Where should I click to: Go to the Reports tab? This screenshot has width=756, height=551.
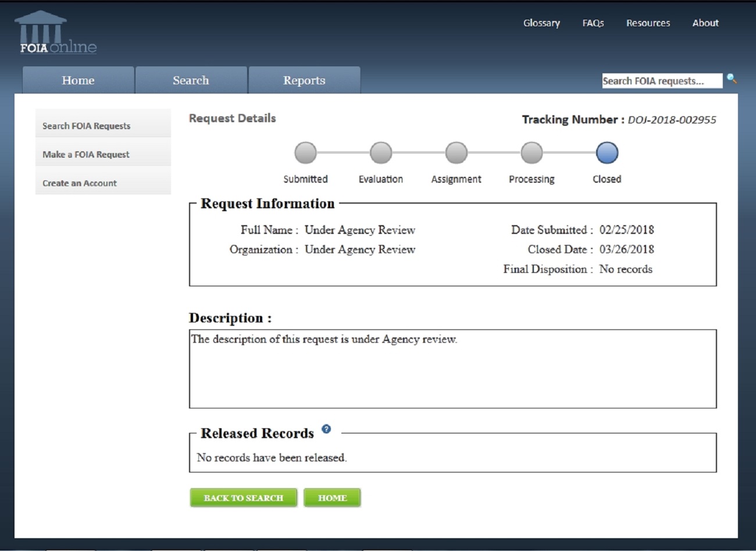pyautogui.click(x=304, y=80)
